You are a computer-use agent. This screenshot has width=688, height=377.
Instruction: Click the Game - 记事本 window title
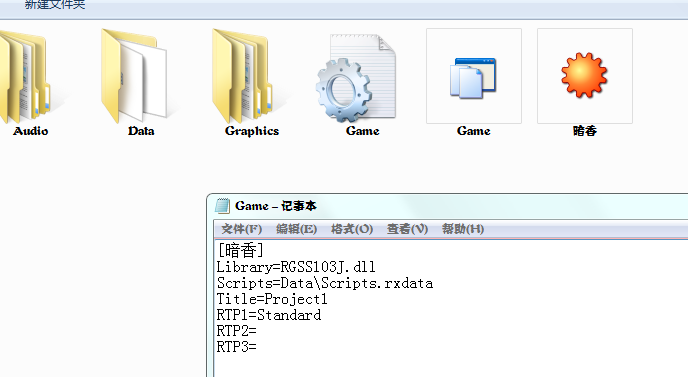(276, 206)
